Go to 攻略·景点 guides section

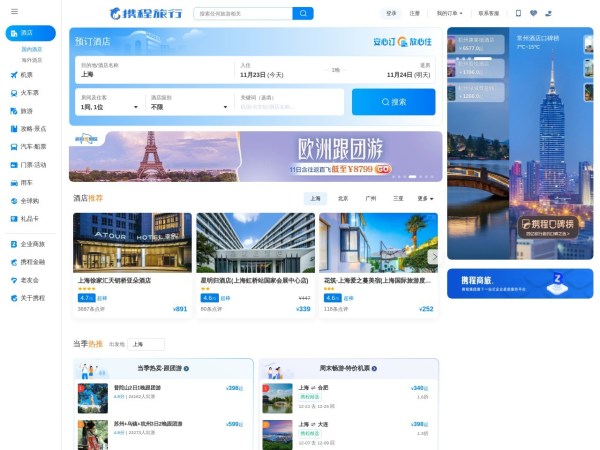[32, 129]
